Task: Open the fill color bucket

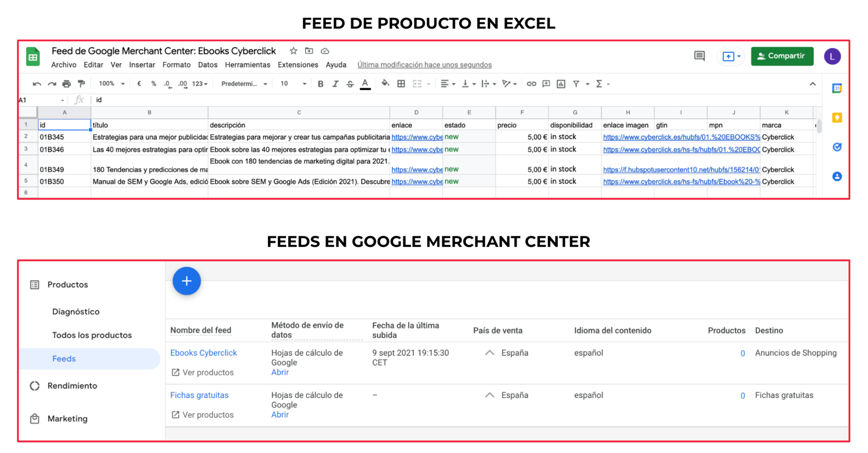Action: (385, 84)
